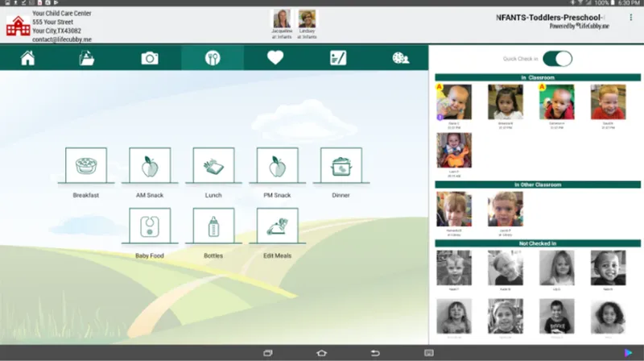Record a Breakfast meal
Viewport: 644px width, 361px height.
coord(86,165)
